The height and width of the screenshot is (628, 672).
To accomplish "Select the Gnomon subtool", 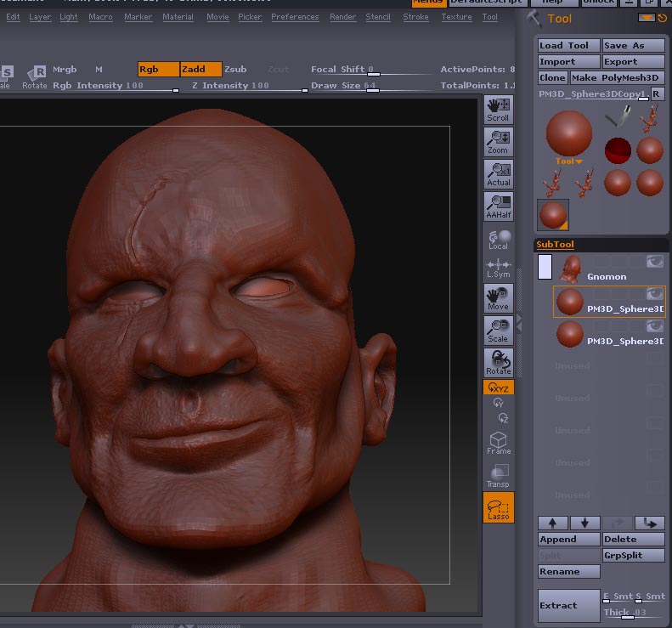I will (x=609, y=269).
